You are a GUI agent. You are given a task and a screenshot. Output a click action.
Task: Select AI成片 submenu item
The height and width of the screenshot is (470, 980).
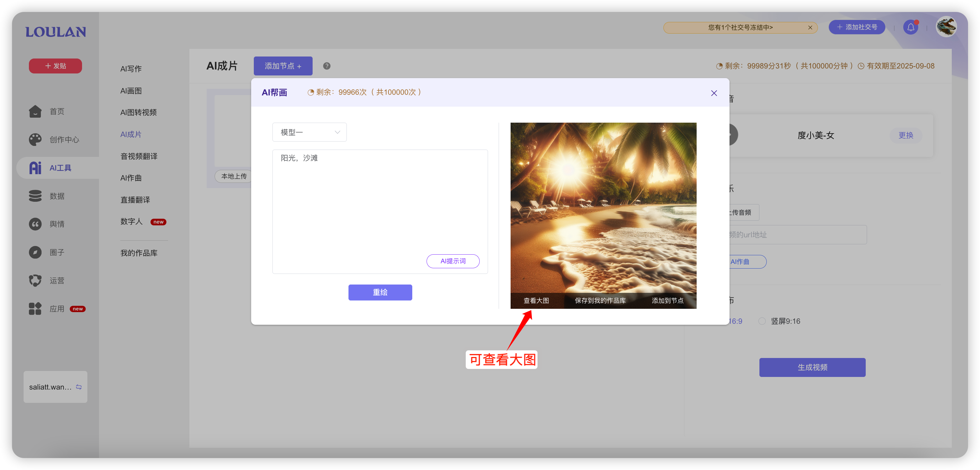pyautogui.click(x=131, y=134)
